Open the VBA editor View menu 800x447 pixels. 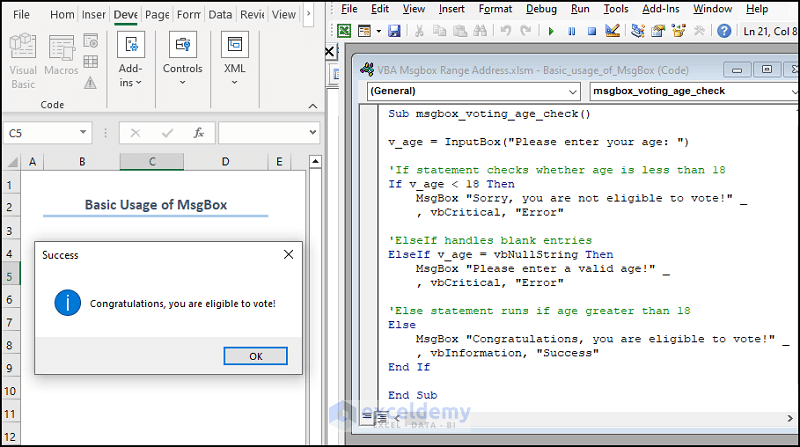(x=413, y=9)
